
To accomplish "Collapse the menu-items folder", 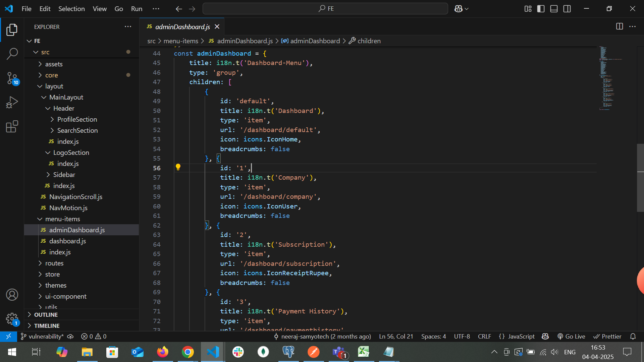I will 62,219.
